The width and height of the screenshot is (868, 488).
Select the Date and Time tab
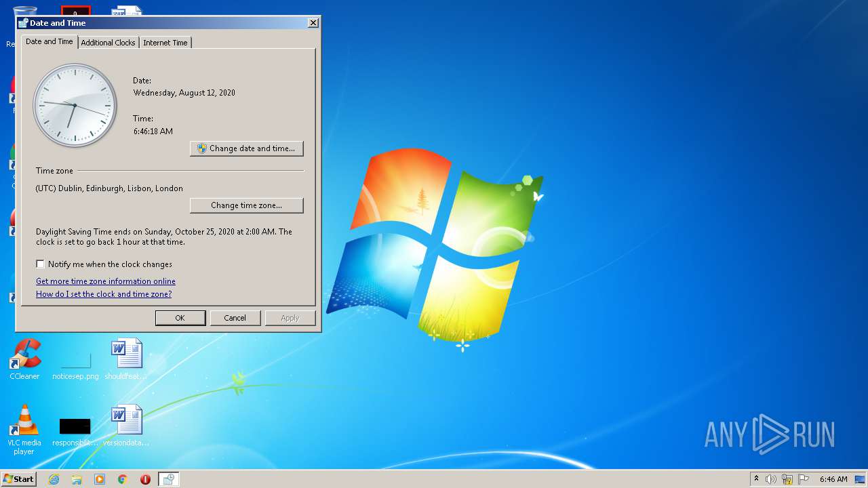point(49,41)
